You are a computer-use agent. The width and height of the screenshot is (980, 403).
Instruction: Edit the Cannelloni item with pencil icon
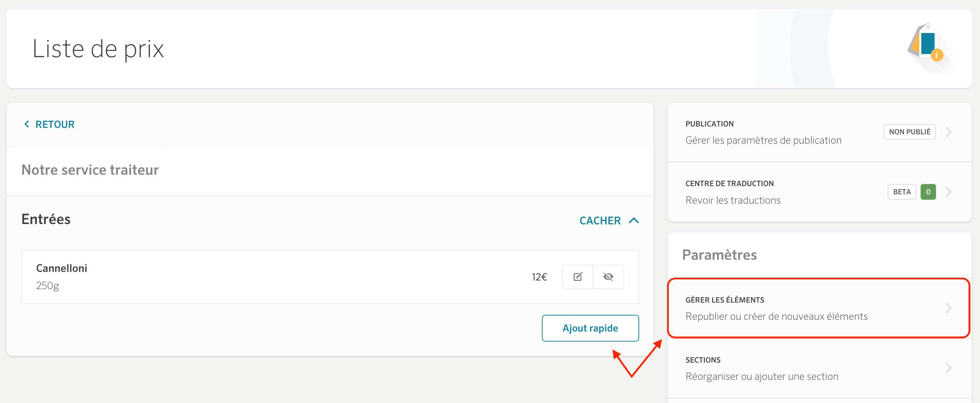point(578,277)
